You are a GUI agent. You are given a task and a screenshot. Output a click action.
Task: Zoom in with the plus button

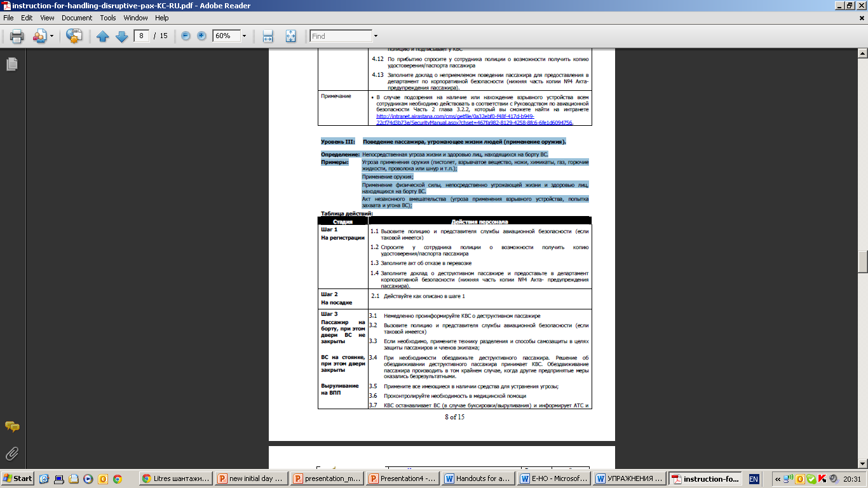(x=201, y=36)
